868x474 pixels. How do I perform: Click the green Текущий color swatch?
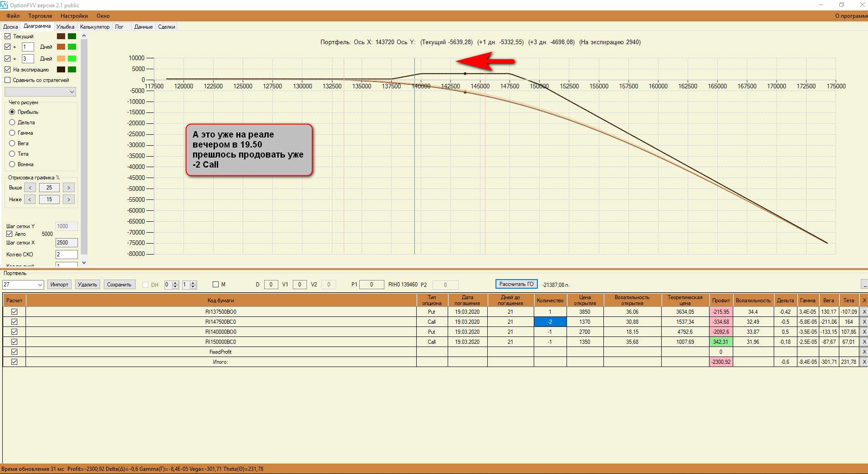pos(72,36)
